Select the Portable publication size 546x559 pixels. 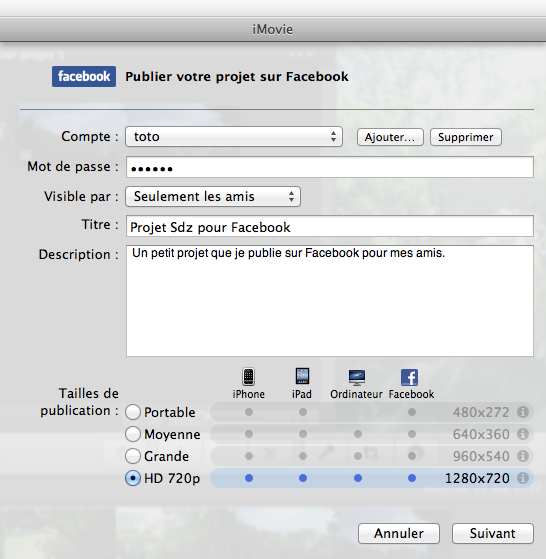point(133,412)
